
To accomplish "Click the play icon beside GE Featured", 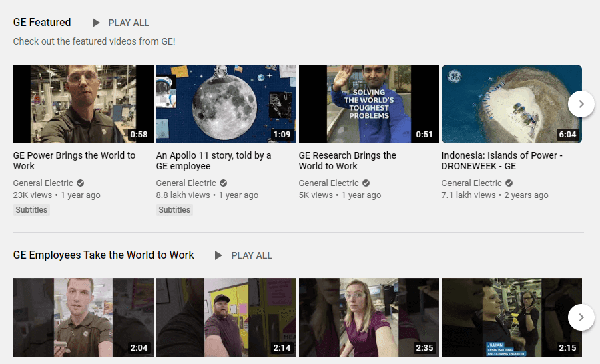I will coord(96,23).
